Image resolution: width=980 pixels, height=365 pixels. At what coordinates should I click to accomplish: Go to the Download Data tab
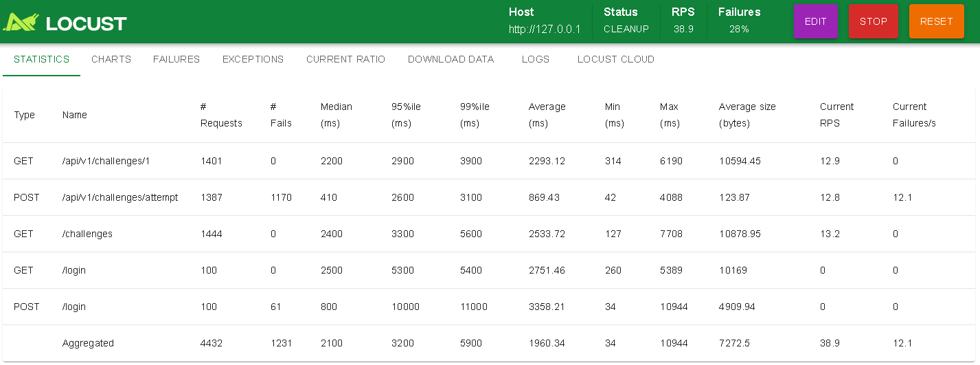[451, 59]
